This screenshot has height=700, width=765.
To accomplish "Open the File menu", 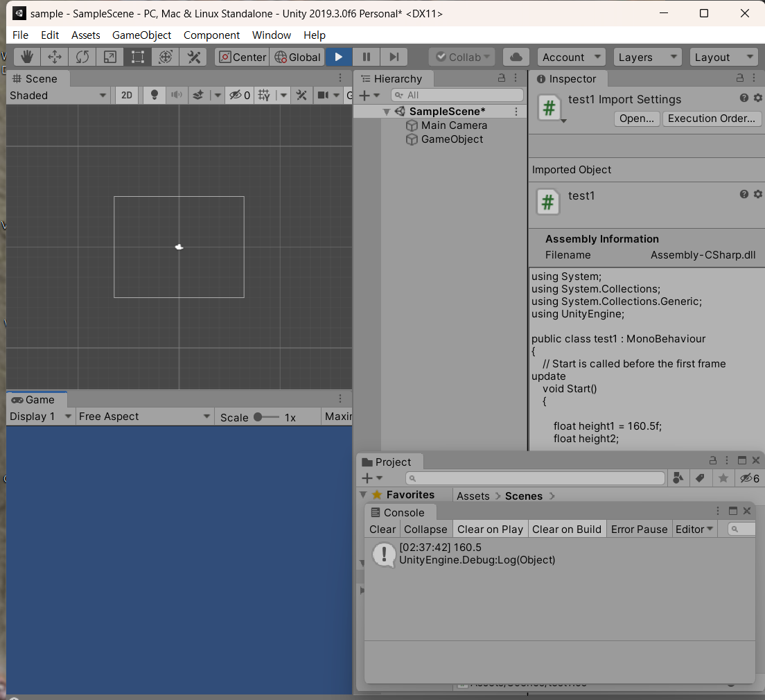I will [x=21, y=35].
